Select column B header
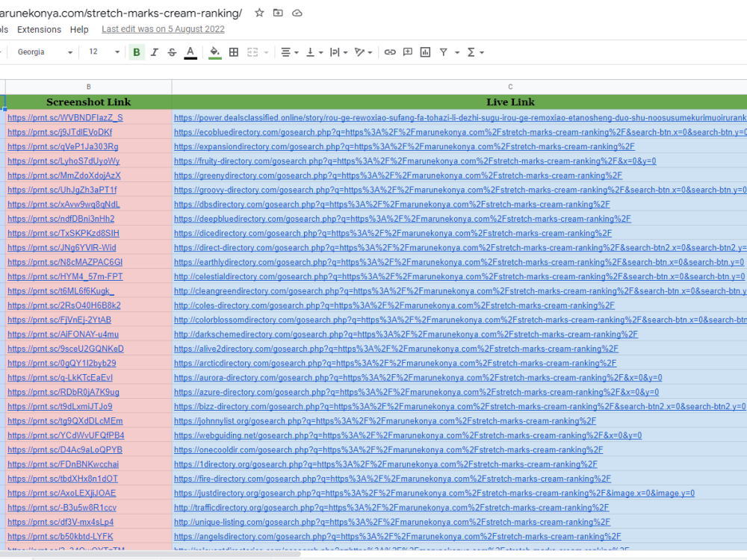Viewport: 747px width, 560px height. coord(89,87)
